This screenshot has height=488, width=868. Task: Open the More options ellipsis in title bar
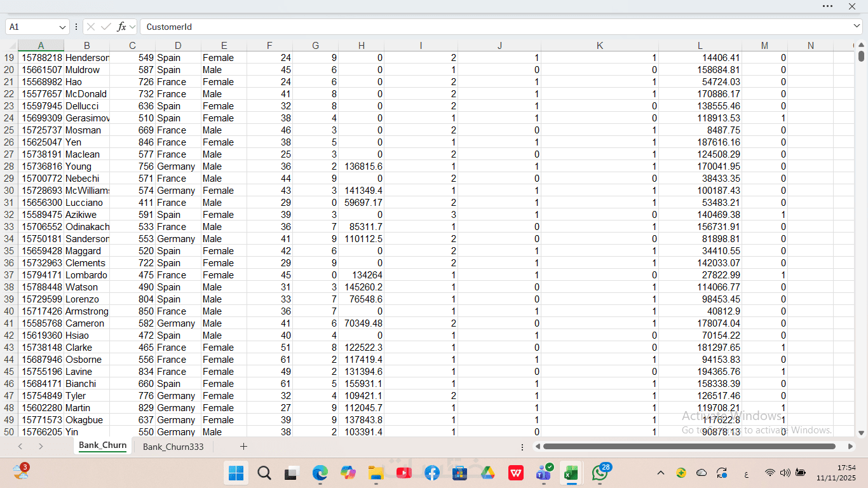(827, 6)
